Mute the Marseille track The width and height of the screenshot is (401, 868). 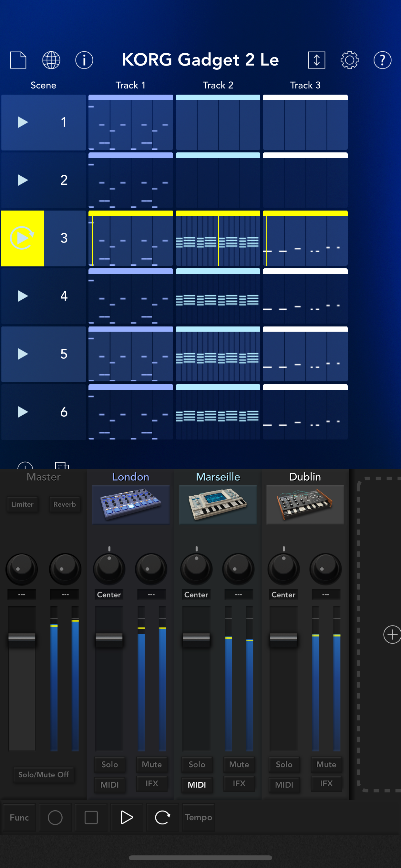239,764
